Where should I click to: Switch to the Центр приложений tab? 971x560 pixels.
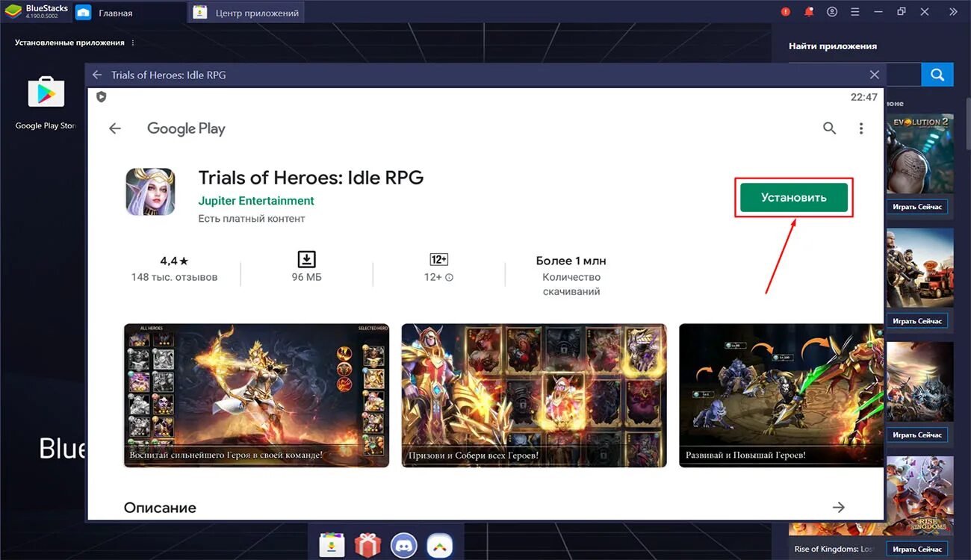tap(246, 13)
